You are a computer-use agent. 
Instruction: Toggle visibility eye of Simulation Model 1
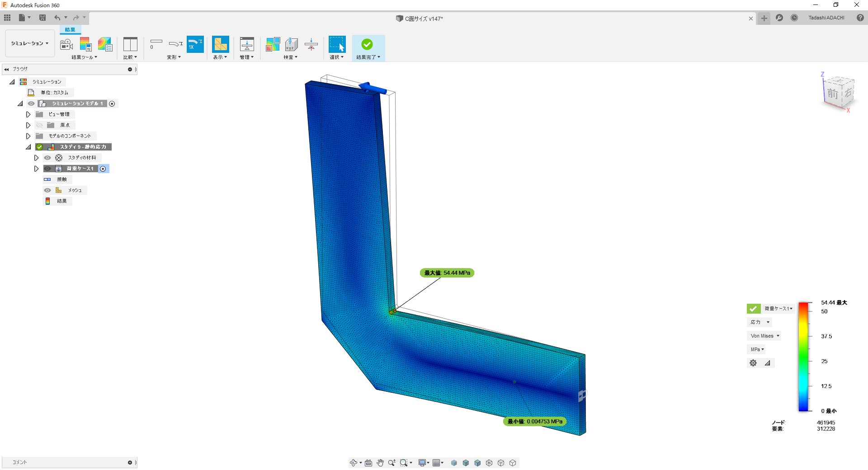coord(31,103)
